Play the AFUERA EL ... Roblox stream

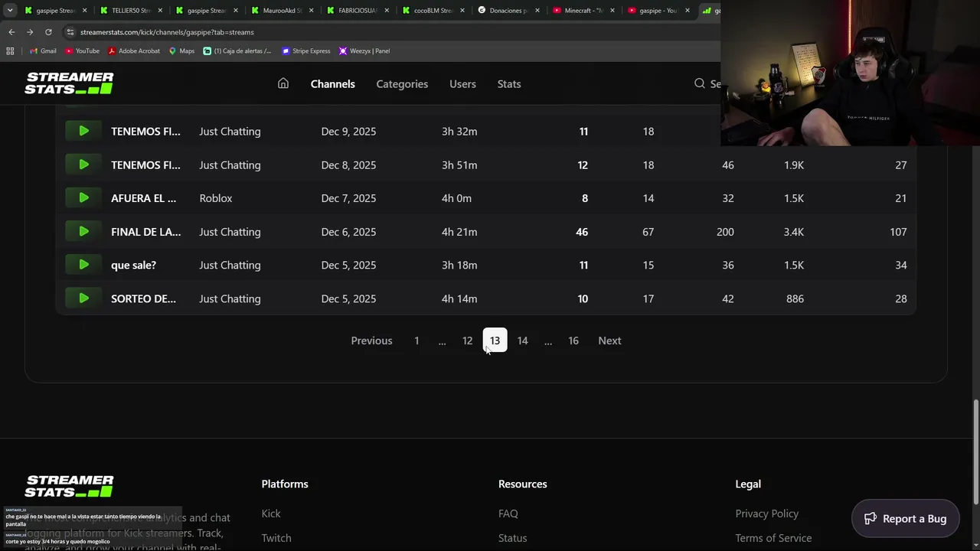click(x=83, y=197)
